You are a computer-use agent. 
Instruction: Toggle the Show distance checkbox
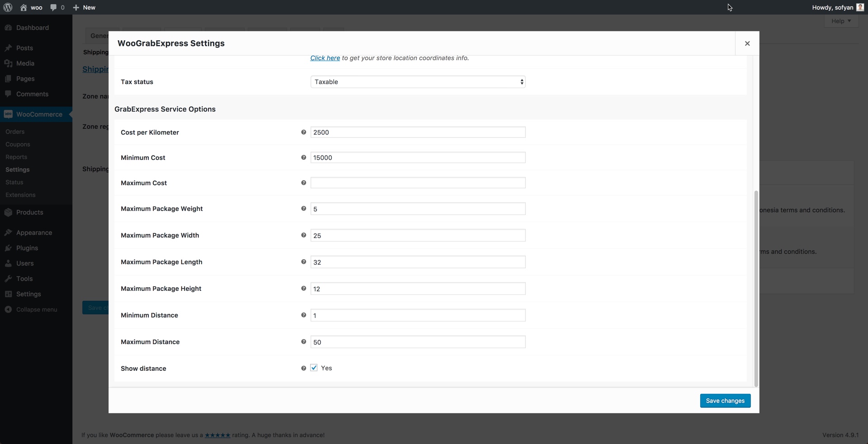(x=314, y=368)
